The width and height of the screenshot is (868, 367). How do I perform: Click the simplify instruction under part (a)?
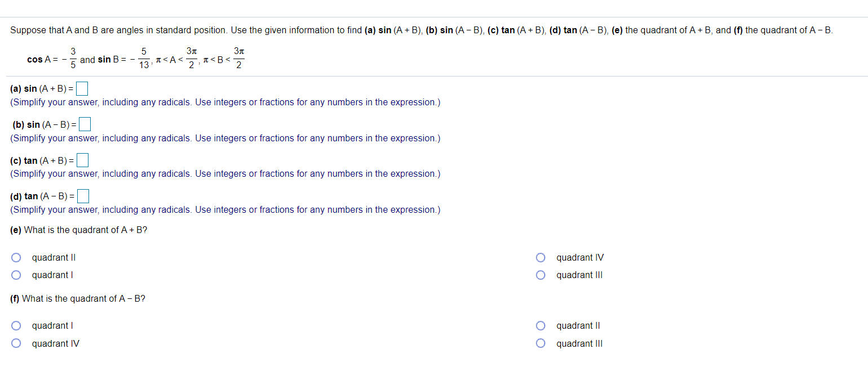coord(225,102)
